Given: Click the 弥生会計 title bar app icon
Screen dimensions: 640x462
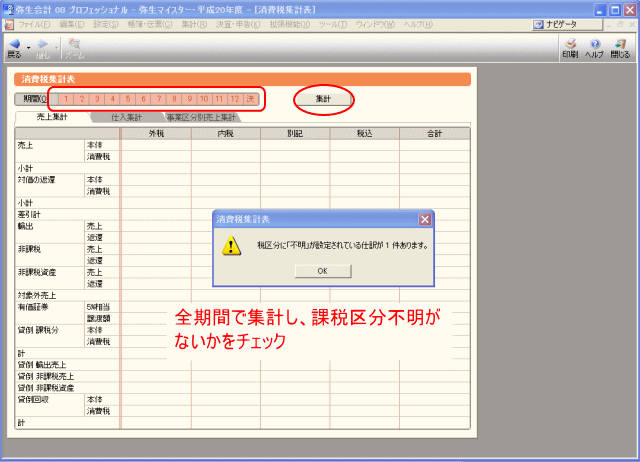Looking at the screenshot, I should point(8,9).
